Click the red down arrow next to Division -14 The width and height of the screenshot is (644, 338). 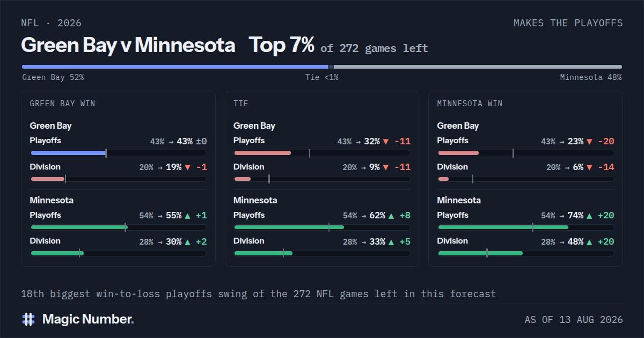pos(589,167)
